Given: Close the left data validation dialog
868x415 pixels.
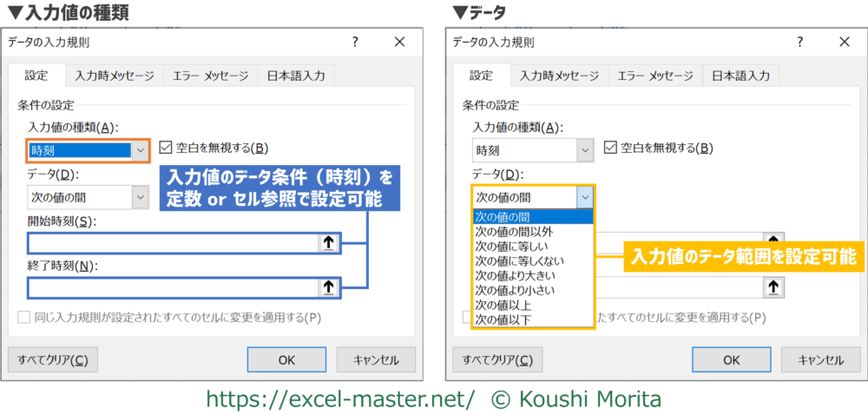Looking at the screenshot, I should pos(399,42).
